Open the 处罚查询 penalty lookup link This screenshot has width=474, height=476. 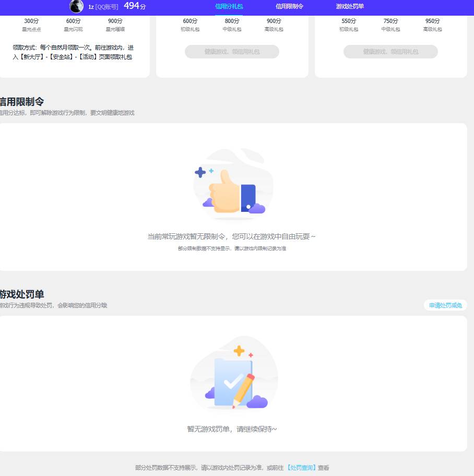coord(301,468)
